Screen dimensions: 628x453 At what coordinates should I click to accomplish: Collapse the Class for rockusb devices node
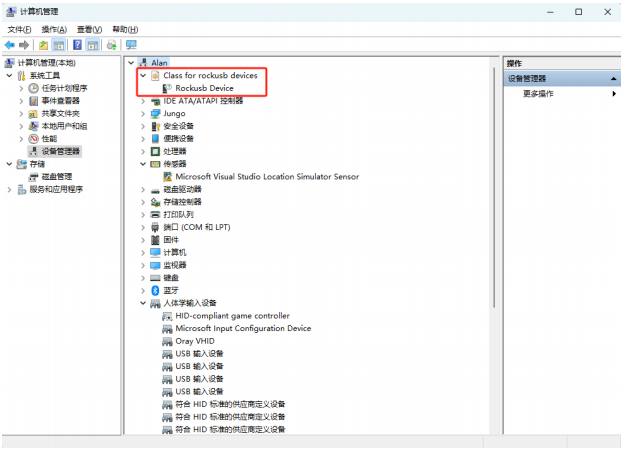coord(143,75)
